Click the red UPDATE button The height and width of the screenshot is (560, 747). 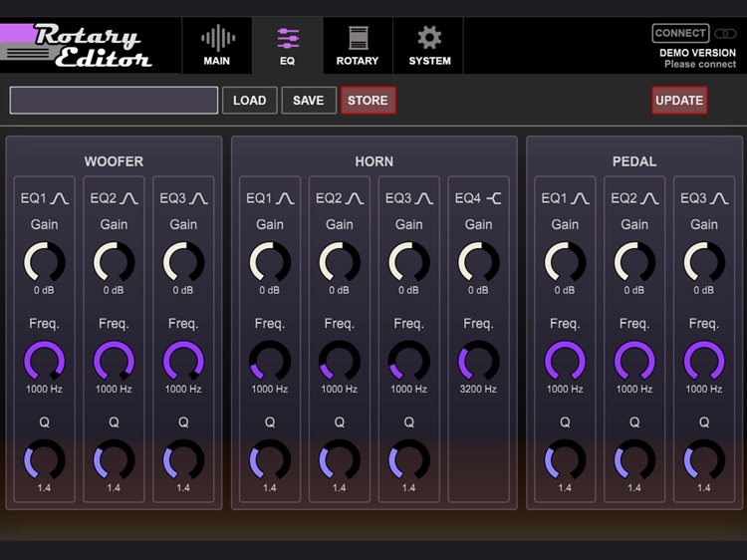tap(679, 101)
